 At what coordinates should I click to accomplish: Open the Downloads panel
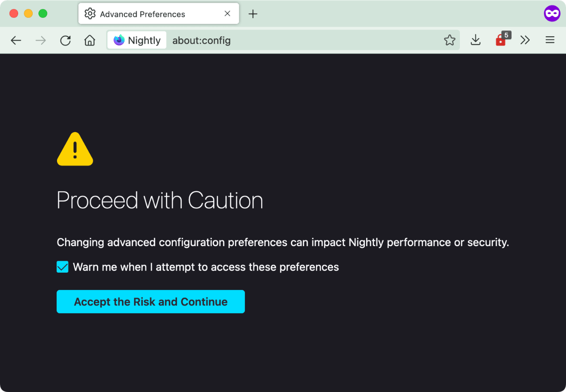475,40
